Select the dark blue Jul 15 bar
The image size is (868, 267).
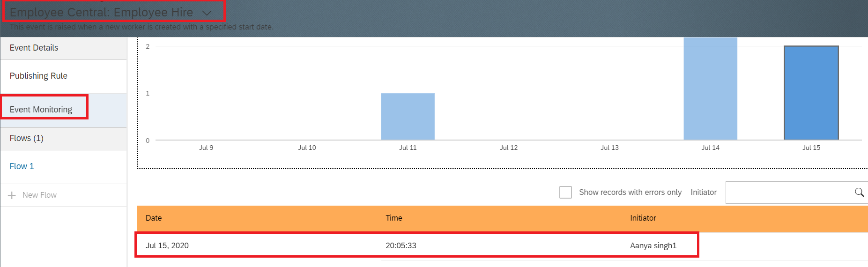811,93
